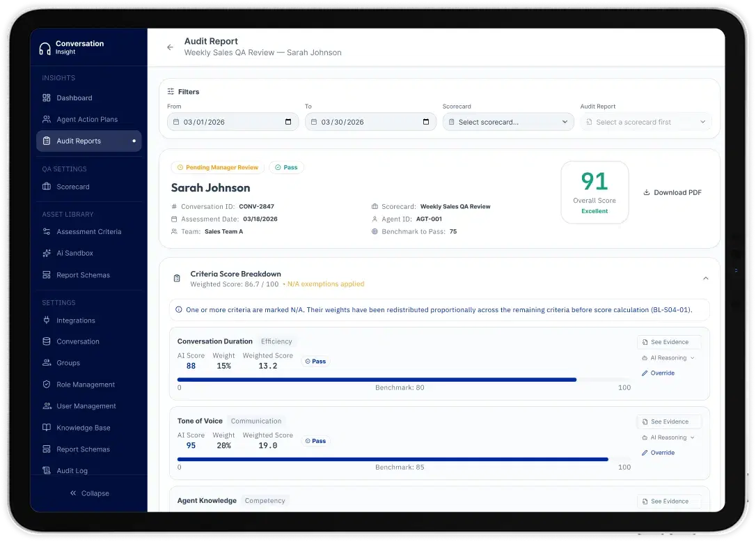Click the Groups people icon

coord(46,362)
